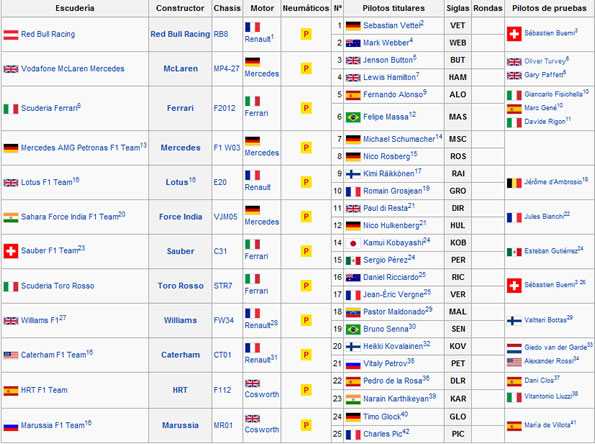
Task: Open the Timo Glock driver link
Action: tap(382, 417)
